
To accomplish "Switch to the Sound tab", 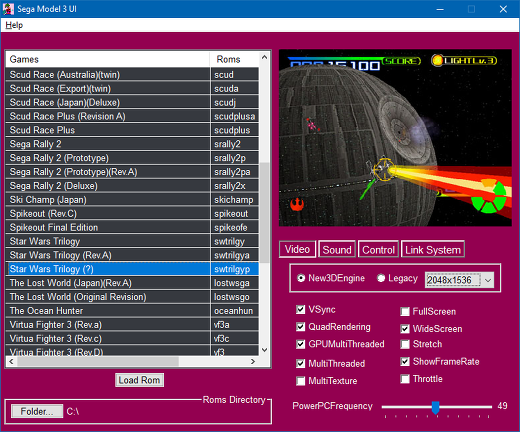I will tap(337, 249).
